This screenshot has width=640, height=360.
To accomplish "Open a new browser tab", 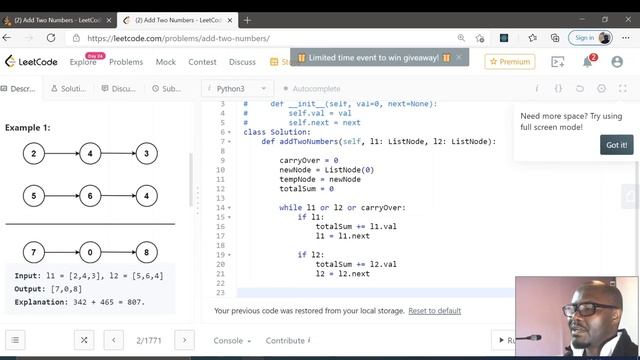I will [247, 20].
